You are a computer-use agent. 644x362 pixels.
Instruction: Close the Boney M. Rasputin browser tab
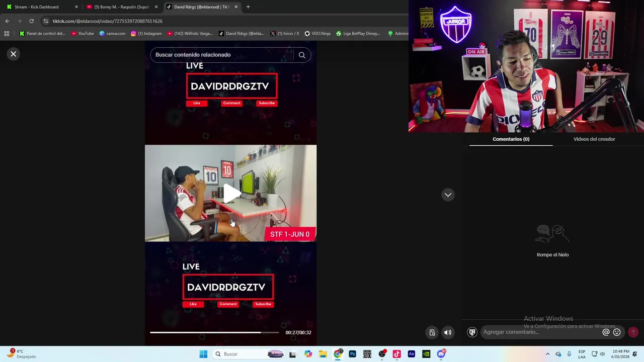pos(156,7)
